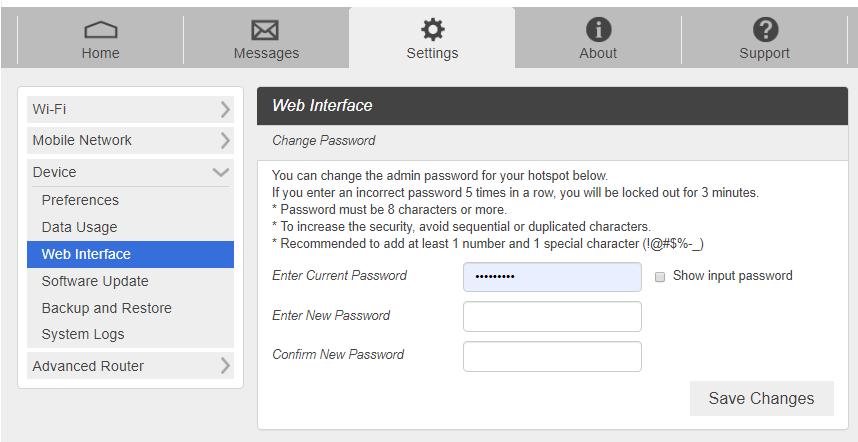Viewport: 858px width, 442px height.
Task: Click the Enter New Password field
Action: (552, 316)
